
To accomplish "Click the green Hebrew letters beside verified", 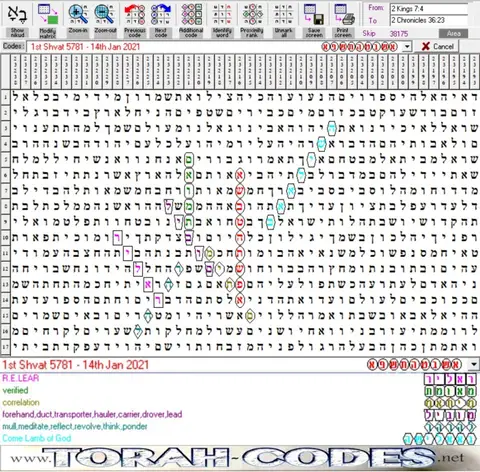I will (450, 391).
